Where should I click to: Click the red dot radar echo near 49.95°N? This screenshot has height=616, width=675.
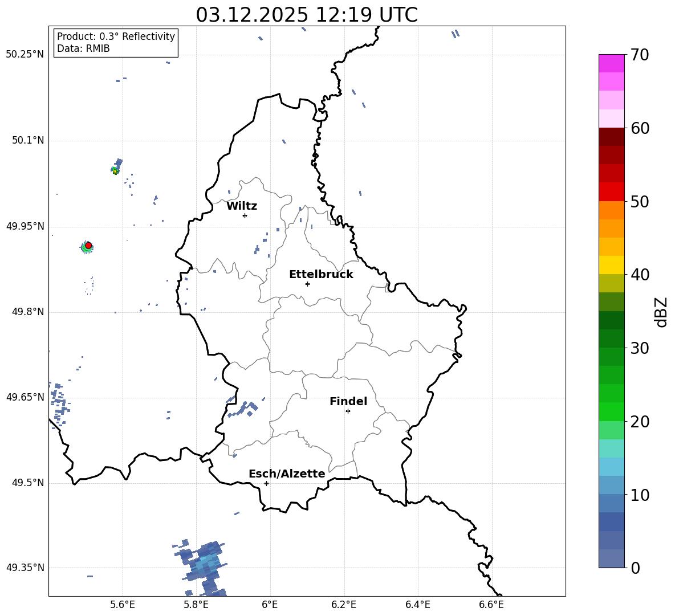pos(88,246)
